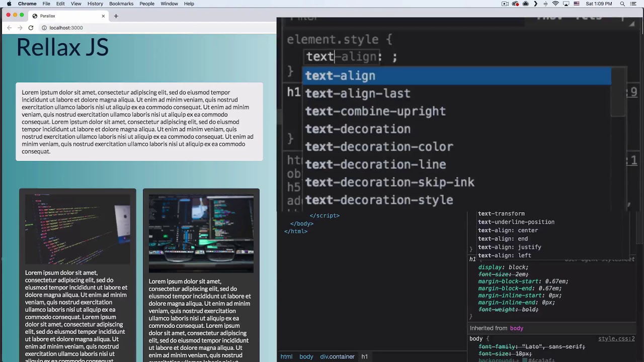Screen dimensions: 644x362
Task: Open a new browser tab
Action: coord(116,16)
